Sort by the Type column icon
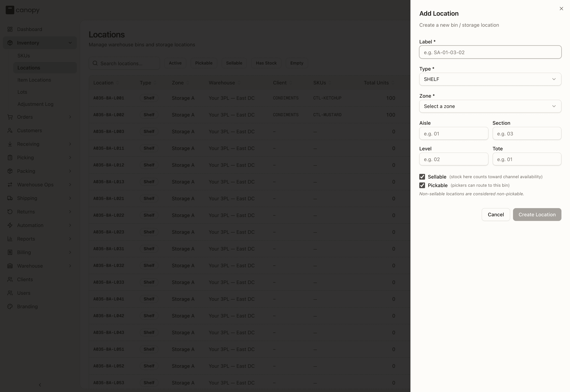Screen dimensions: 570x392 tap(155, 83)
